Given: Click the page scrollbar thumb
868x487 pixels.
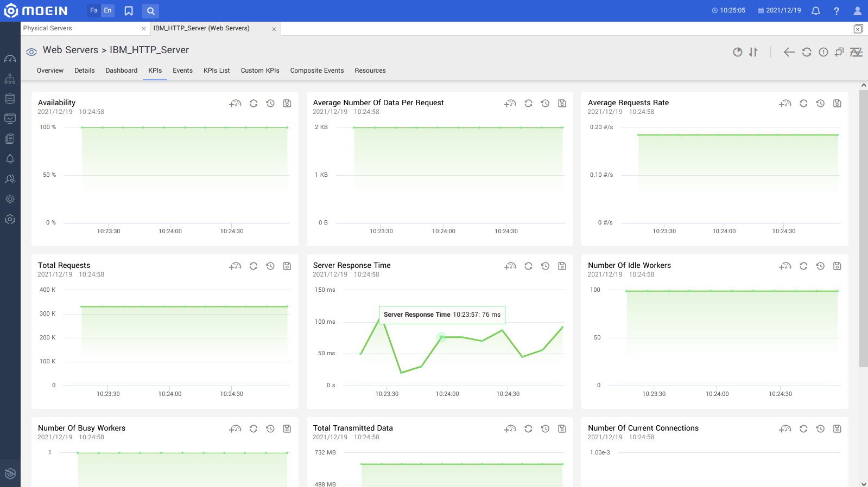Looking at the screenshot, I should 864,229.
